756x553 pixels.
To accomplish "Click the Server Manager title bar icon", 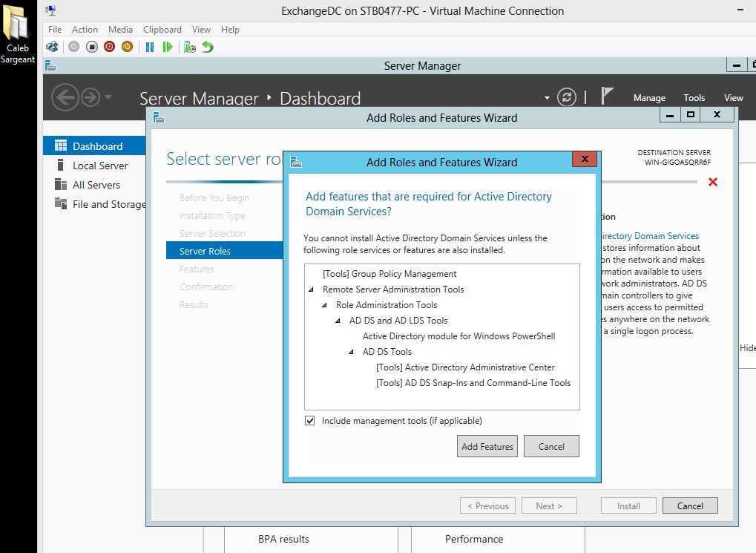I will pyautogui.click(x=50, y=65).
